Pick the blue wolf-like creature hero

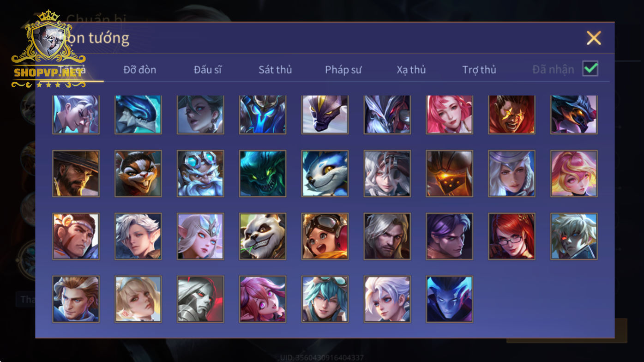325,173
